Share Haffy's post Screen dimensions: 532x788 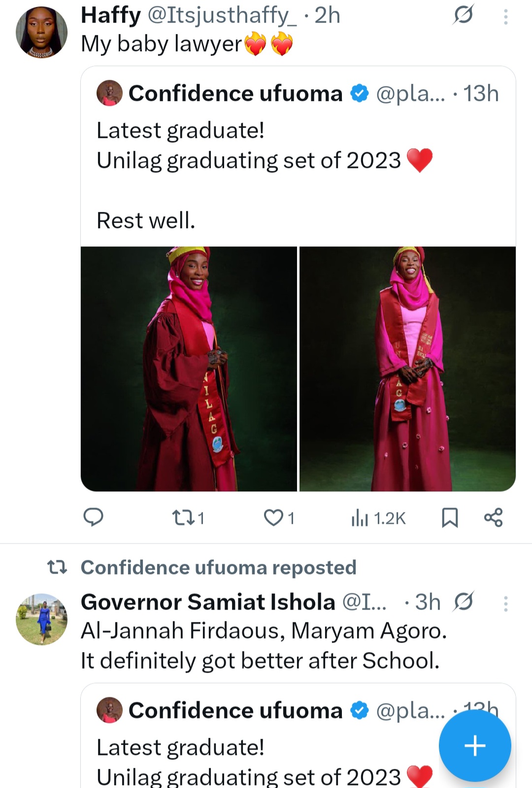(x=493, y=517)
